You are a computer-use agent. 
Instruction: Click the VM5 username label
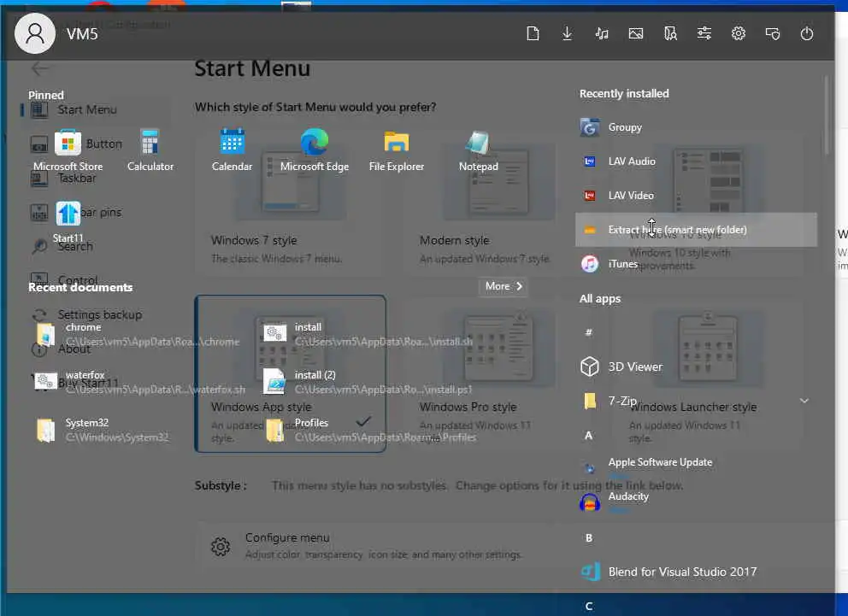click(x=82, y=34)
